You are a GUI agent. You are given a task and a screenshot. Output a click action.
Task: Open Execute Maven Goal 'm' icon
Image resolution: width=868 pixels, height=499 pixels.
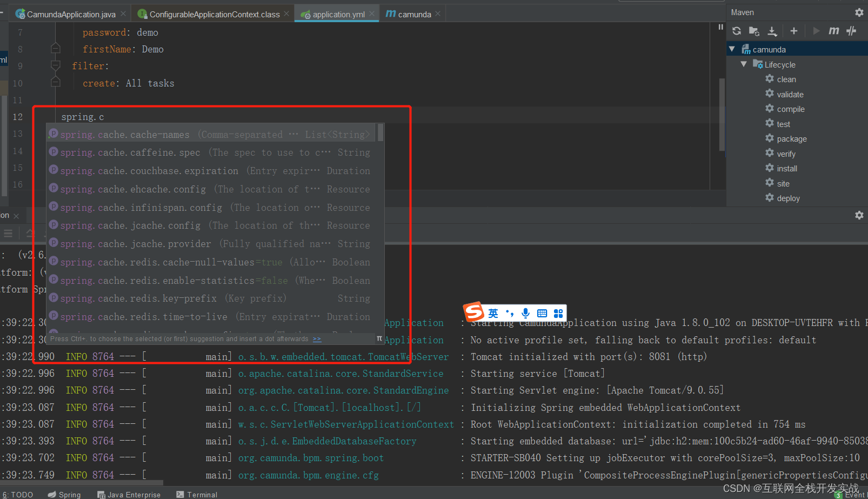point(834,31)
